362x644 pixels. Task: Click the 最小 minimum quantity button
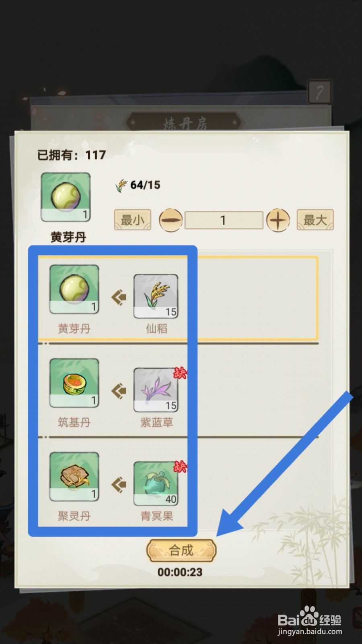[x=133, y=220]
